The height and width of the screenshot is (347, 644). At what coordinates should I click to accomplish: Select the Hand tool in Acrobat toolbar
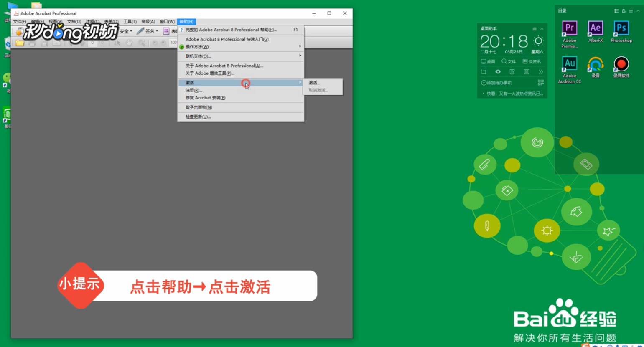(x=128, y=42)
